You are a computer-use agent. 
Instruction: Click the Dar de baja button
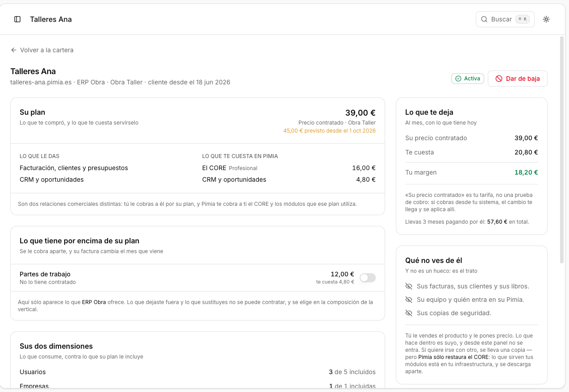pos(518,79)
